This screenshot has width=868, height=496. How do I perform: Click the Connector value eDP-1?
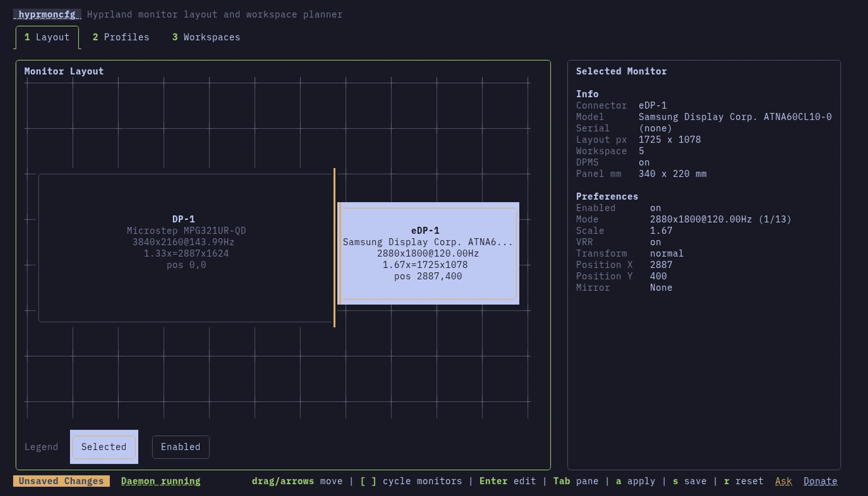point(653,106)
